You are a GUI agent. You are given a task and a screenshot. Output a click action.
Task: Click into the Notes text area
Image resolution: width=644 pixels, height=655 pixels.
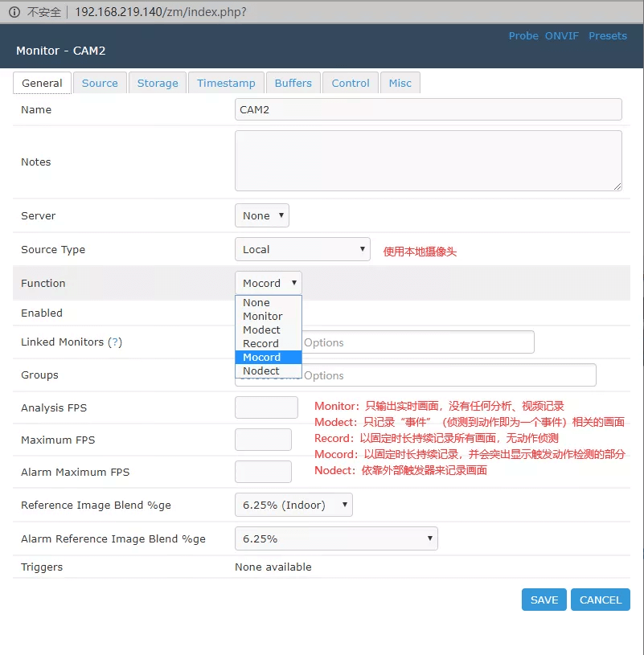pos(428,161)
